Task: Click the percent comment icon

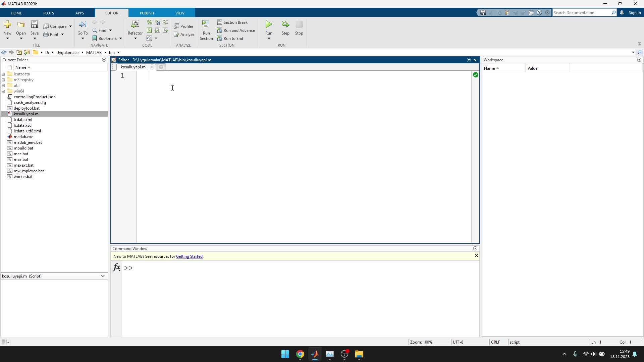Action: (149, 22)
